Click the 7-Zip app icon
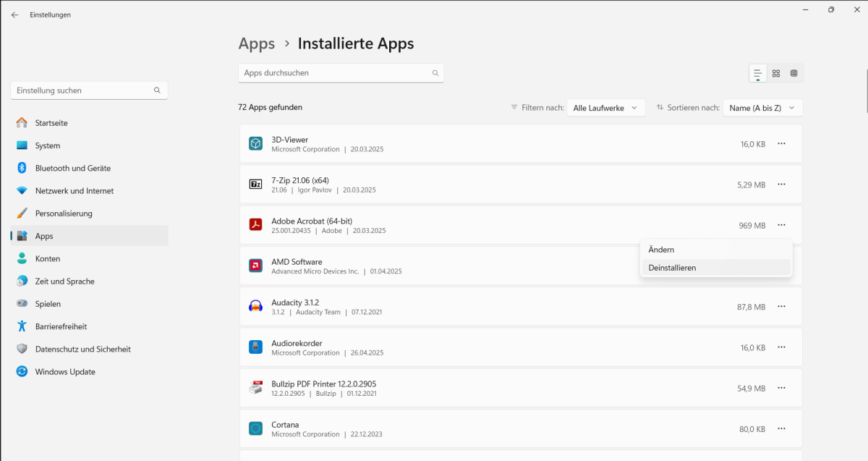 (255, 185)
